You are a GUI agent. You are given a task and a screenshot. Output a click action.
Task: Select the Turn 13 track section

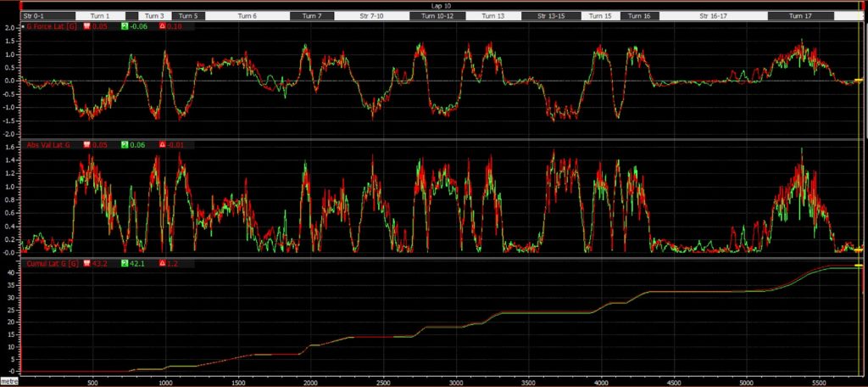pyautogui.click(x=494, y=16)
